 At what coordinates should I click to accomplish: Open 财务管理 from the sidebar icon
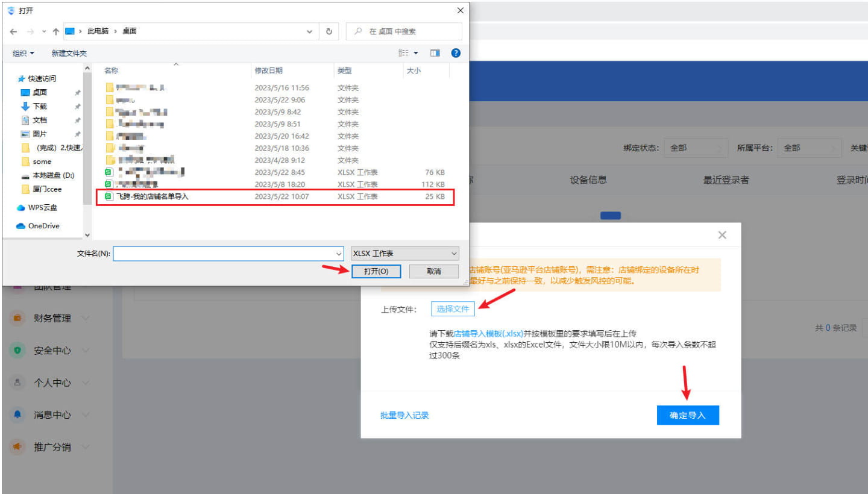tap(16, 318)
